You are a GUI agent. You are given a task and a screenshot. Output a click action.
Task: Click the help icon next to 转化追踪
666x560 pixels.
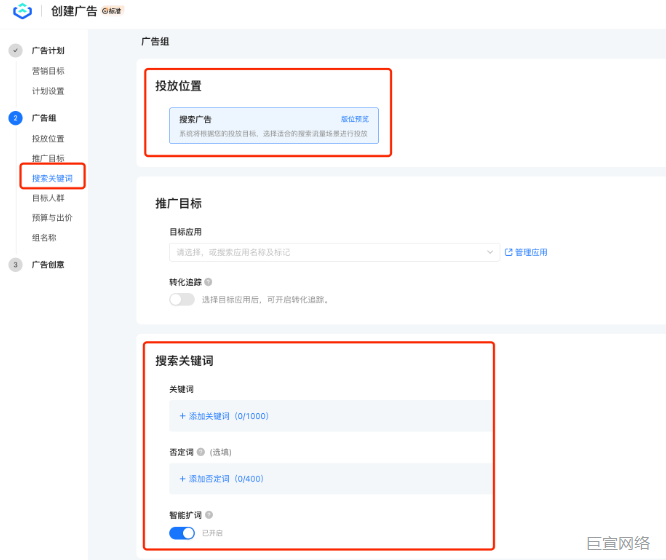pos(208,282)
